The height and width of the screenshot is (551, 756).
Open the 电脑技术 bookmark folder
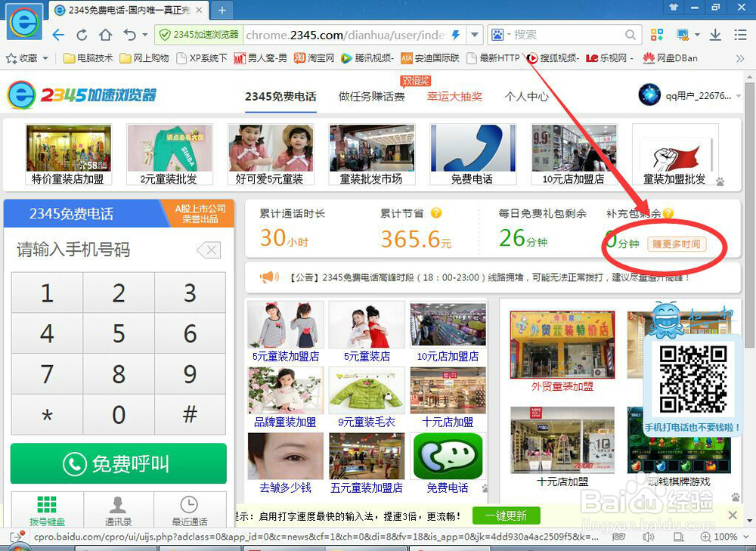click(x=88, y=58)
